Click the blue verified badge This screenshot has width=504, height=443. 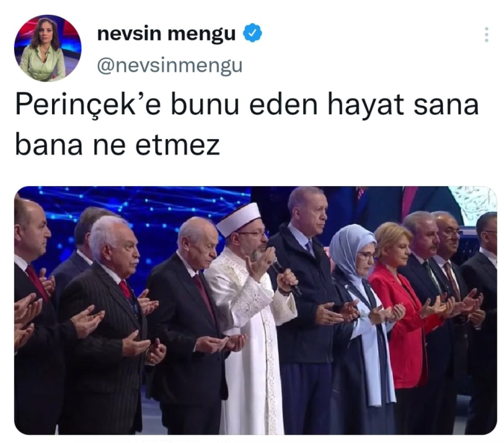point(253,34)
